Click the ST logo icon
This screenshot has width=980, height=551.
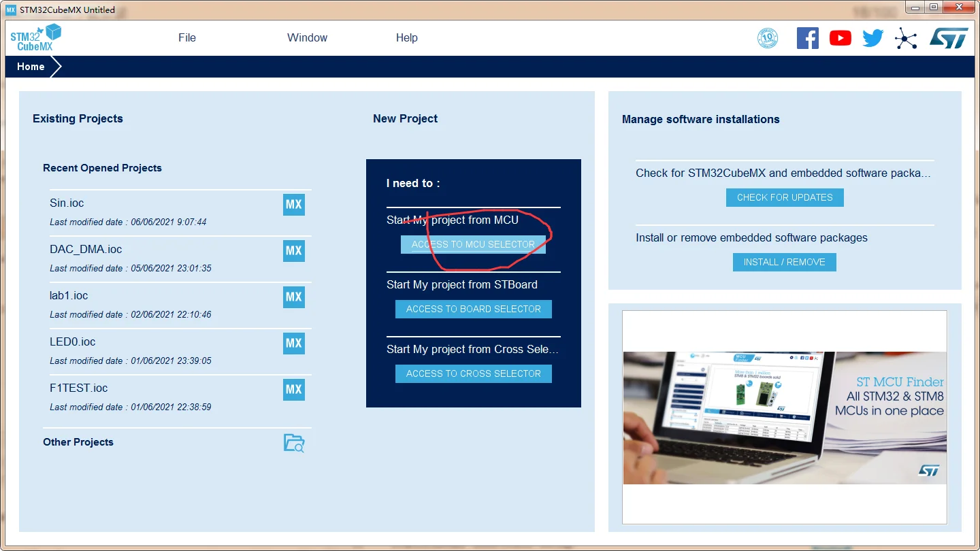pyautogui.click(x=949, y=38)
